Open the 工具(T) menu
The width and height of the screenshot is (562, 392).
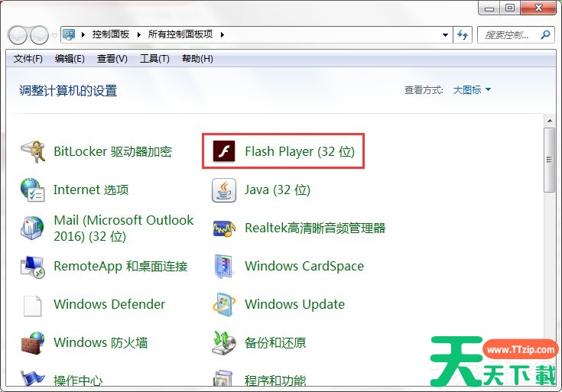(154, 58)
